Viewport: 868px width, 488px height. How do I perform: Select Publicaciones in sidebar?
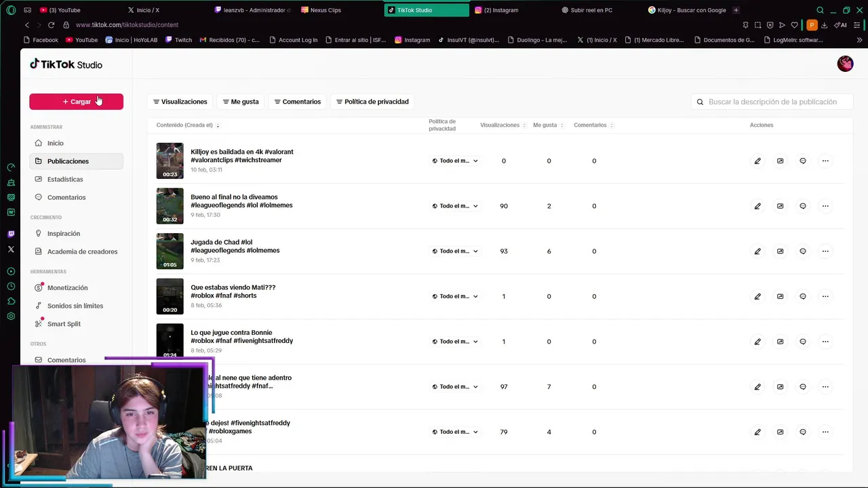[76, 161]
